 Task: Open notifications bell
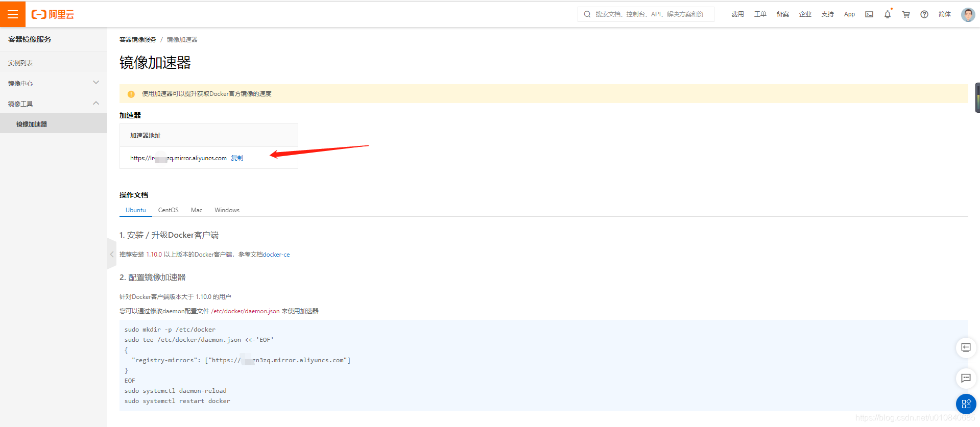tap(888, 14)
